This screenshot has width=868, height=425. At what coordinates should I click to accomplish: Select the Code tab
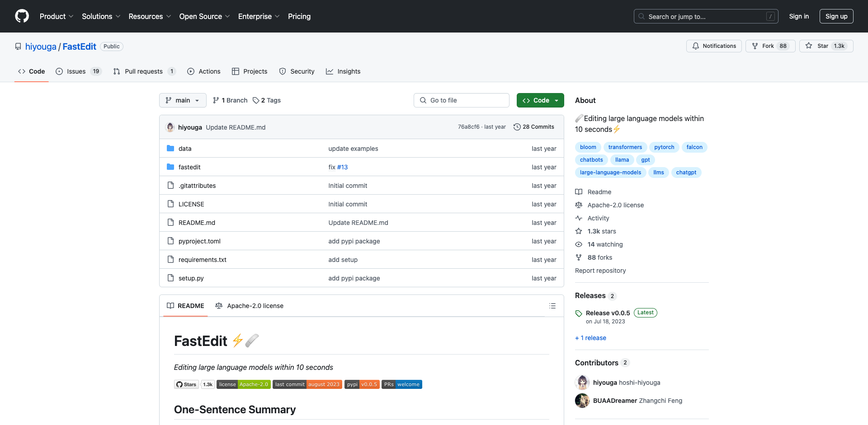click(x=32, y=71)
